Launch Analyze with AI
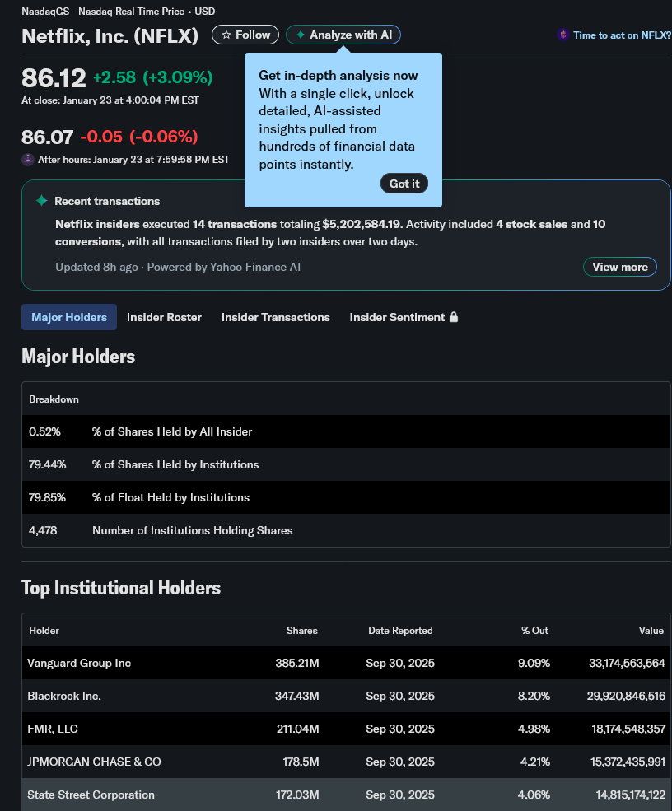Viewport: 672px width, 811px height. (343, 35)
